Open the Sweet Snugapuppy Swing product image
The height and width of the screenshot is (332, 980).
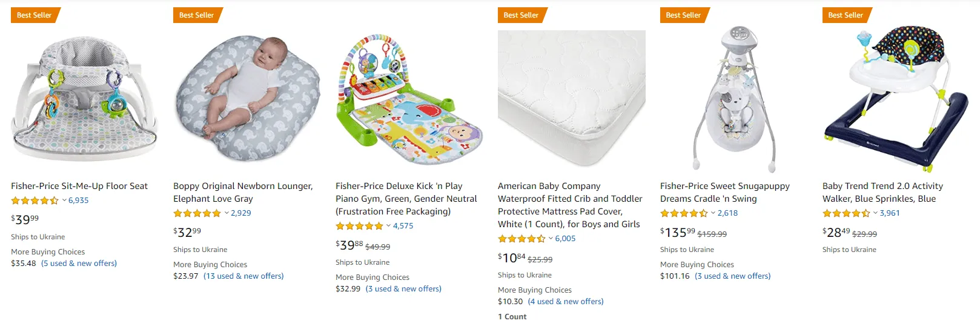tap(733, 101)
